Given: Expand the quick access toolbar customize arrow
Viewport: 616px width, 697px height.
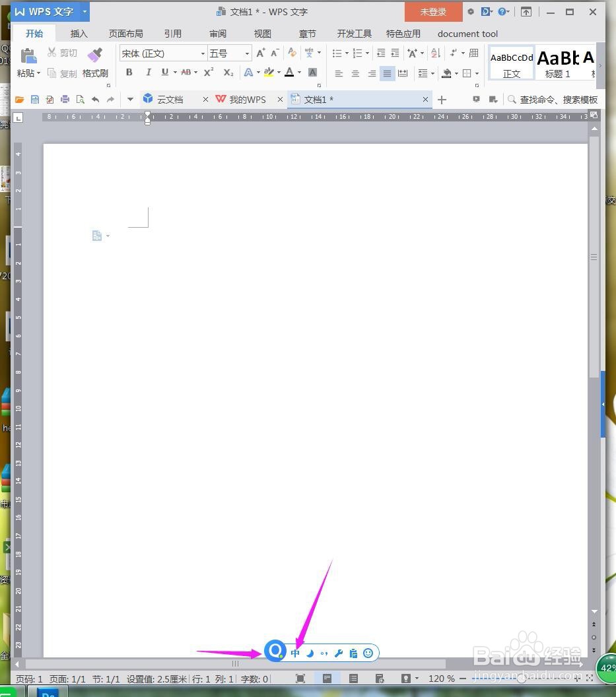Looking at the screenshot, I should 130,100.
